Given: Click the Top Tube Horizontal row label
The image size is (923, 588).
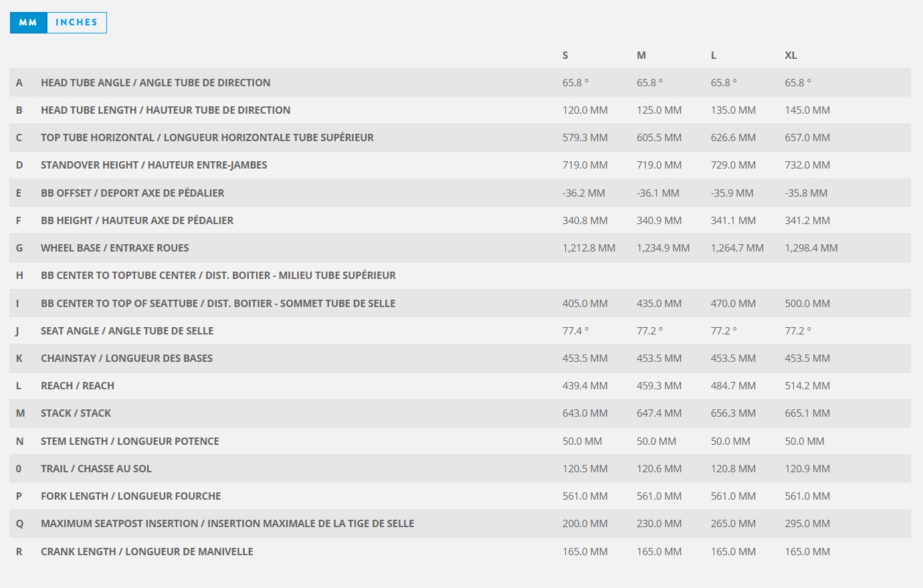Looking at the screenshot, I should tap(207, 138).
